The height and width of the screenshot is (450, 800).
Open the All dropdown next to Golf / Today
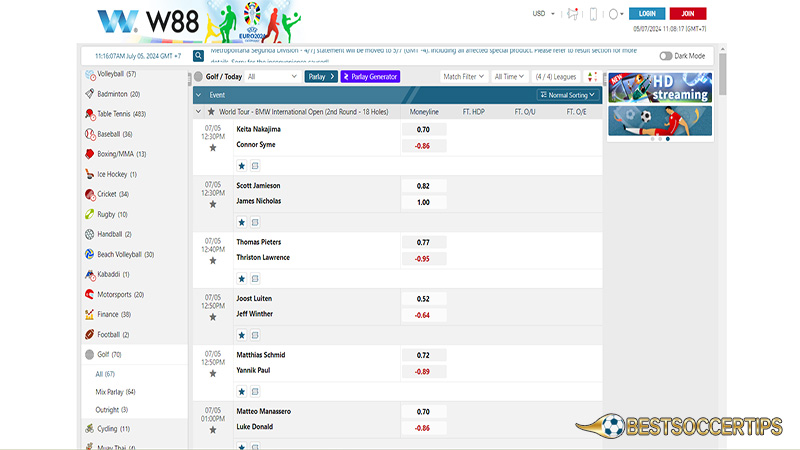[x=272, y=77]
